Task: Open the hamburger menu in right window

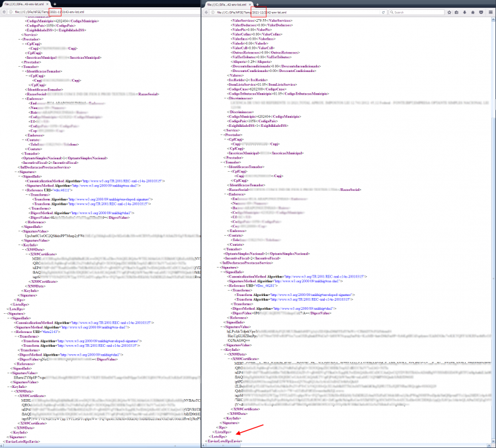Action: pos(491,13)
